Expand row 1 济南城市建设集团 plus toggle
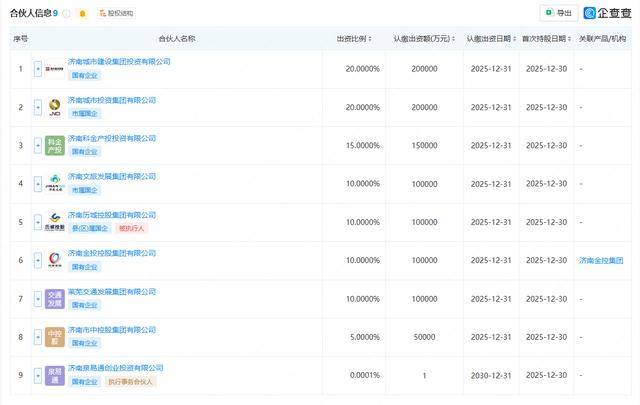The image size is (640, 405). [38, 69]
